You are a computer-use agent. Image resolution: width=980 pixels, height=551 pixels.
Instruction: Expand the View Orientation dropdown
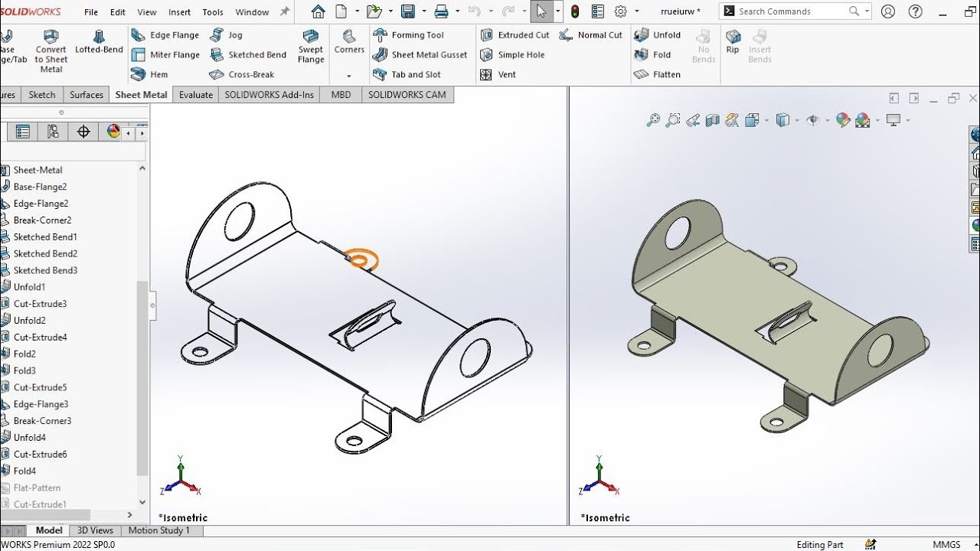[767, 120]
